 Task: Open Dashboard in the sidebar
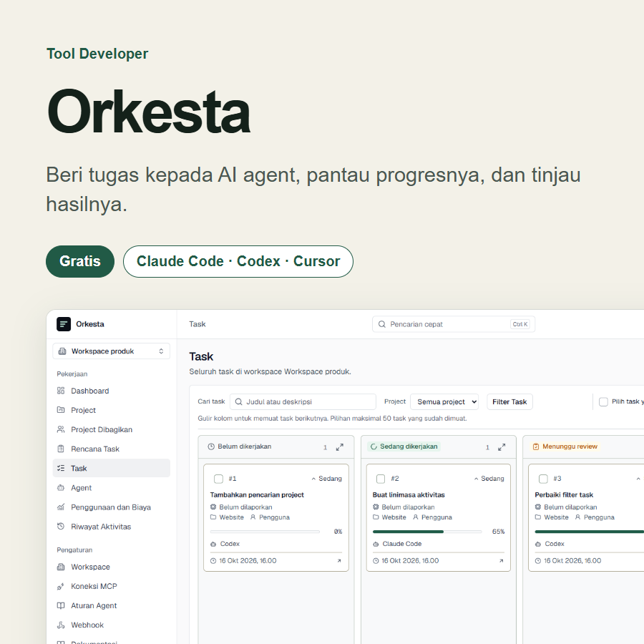tap(112, 391)
